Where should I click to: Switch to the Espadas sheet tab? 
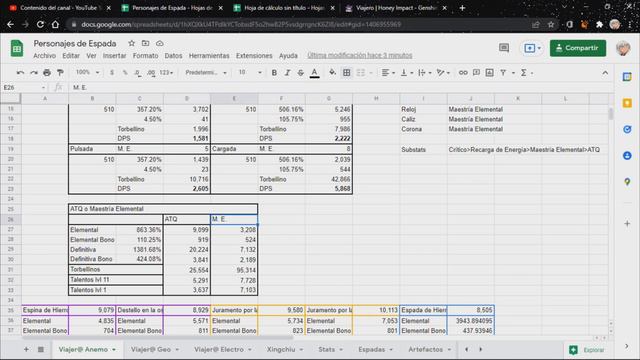point(376,350)
